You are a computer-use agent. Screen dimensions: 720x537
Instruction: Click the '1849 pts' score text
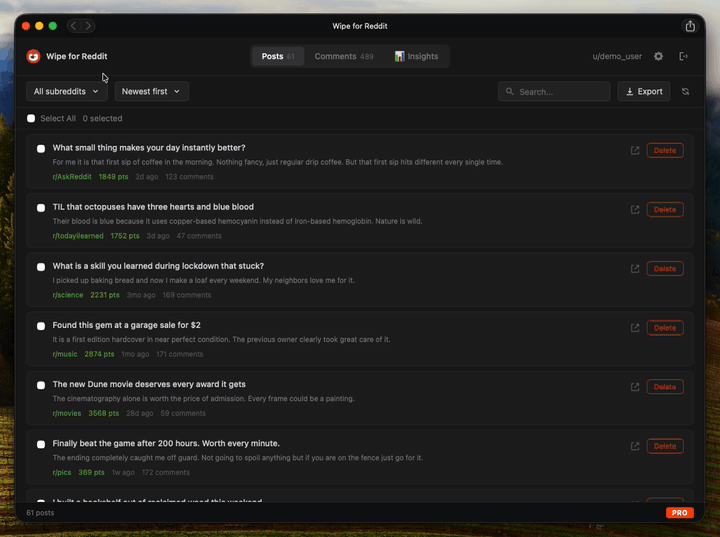pos(113,177)
